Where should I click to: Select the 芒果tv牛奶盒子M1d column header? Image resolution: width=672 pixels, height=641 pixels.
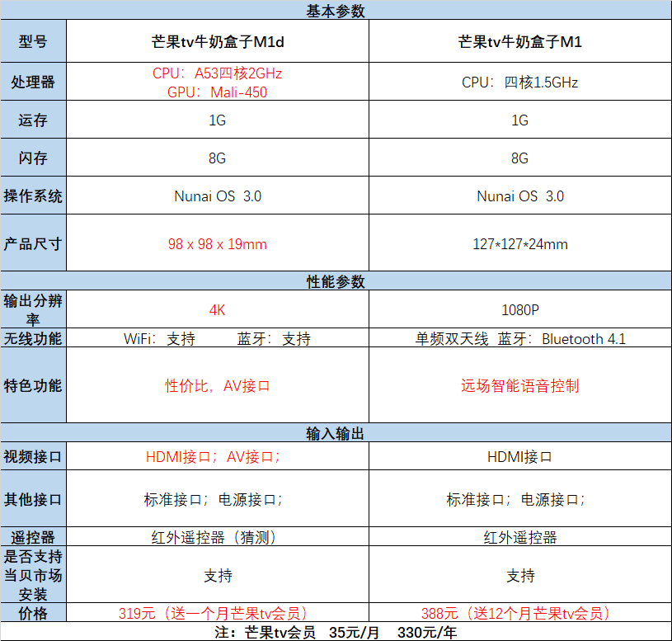(x=218, y=41)
